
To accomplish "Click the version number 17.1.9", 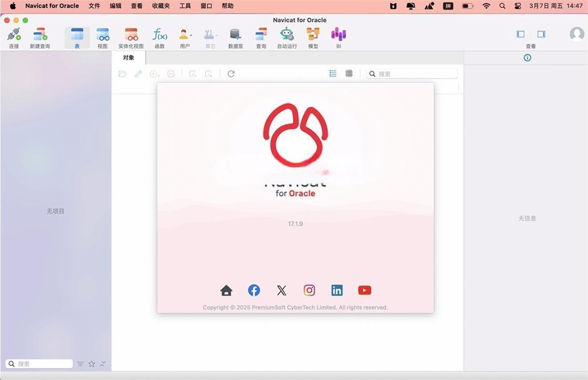I will 295,224.
